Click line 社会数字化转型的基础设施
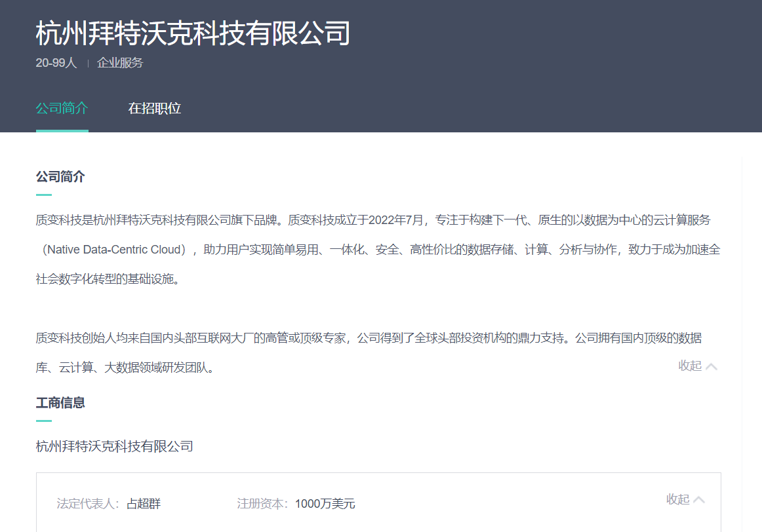Image resolution: width=762 pixels, height=532 pixels. [108, 279]
